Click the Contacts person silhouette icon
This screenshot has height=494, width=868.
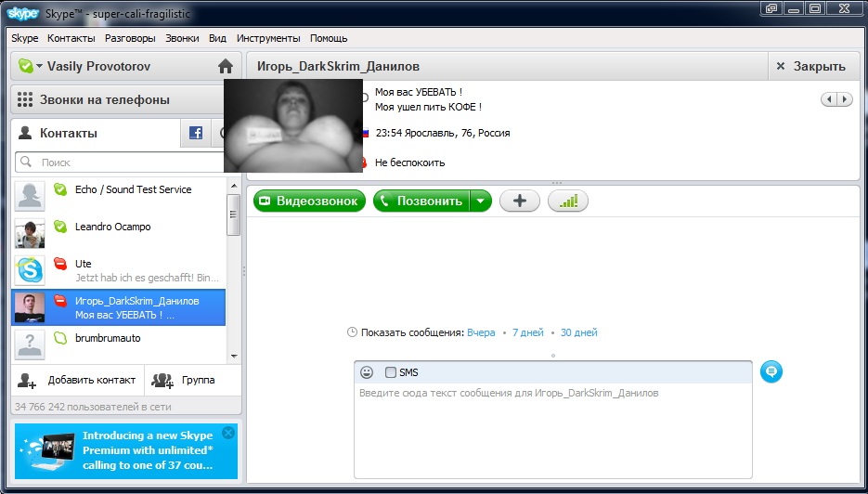25,133
